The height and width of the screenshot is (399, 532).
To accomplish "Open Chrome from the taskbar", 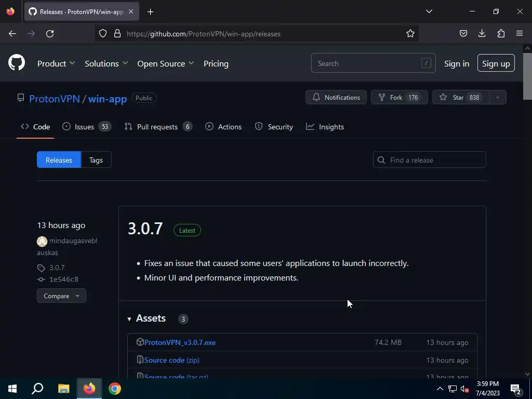I will click(x=115, y=389).
